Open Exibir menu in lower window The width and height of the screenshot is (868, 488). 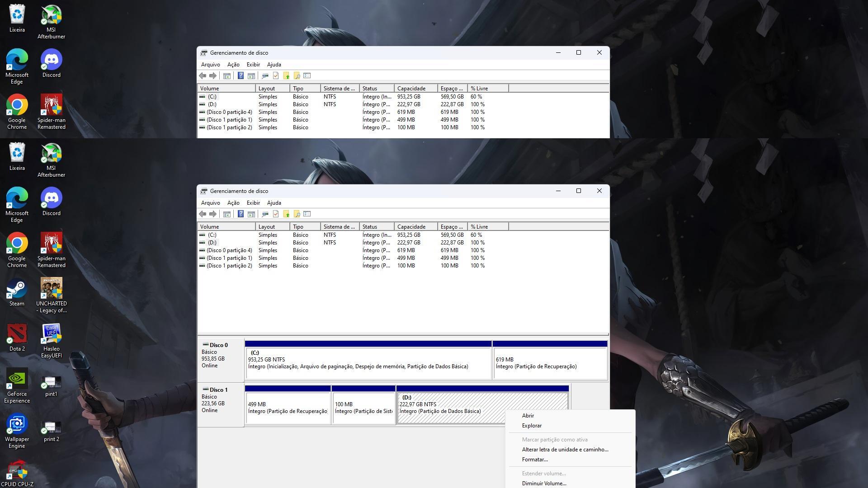coord(253,203)
